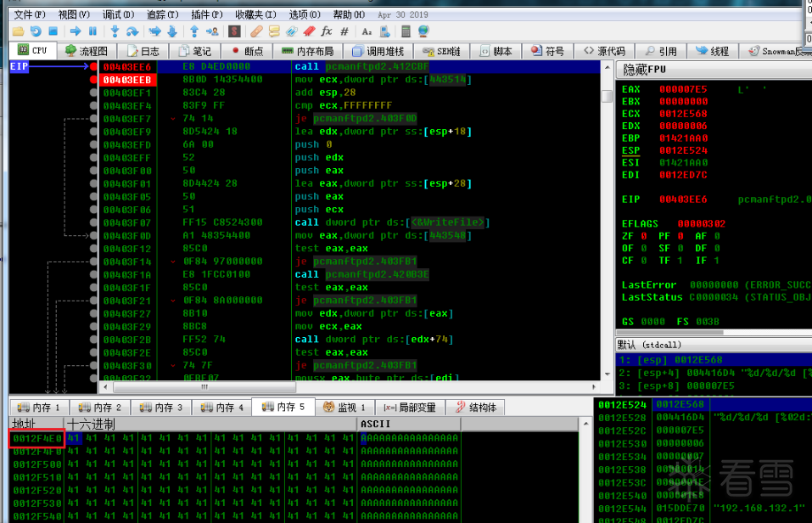Stop debugging with the blue square icon
Viewport: 812px width, 523px height.
pyautogui.click(x=53, y=31)
